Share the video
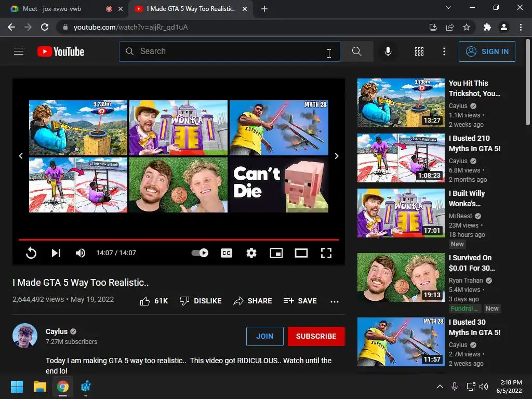This screenshot has width=532, height=399. click(253, 301)
